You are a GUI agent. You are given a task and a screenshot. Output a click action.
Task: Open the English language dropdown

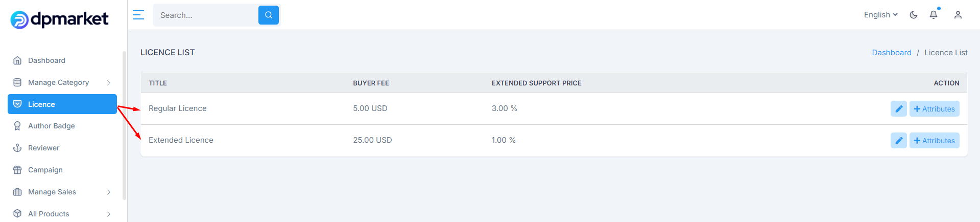click(x=881, y=15)
